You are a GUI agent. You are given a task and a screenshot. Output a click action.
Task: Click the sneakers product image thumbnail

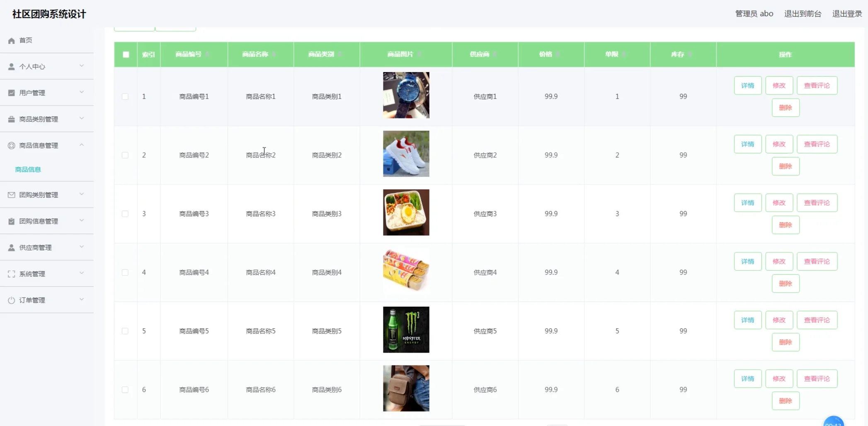tap(406, 154)
